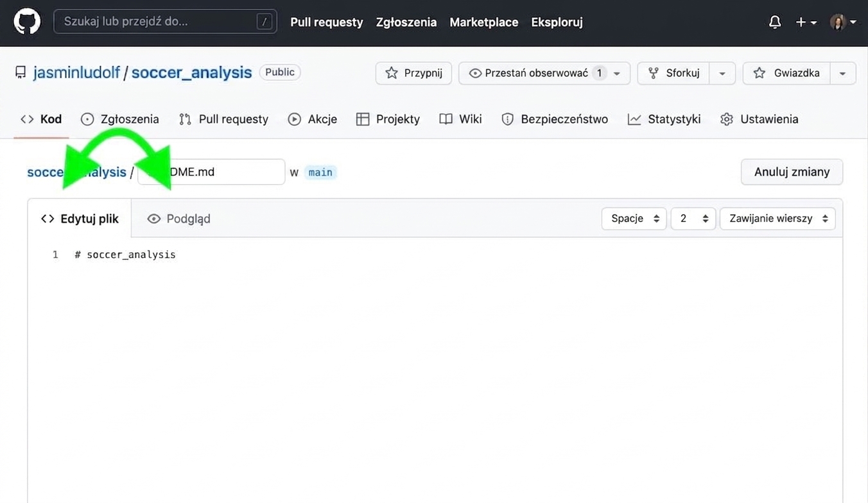This screenshot has width=868, height=503.
Task: Open the notifications bell
Action: click(x=775, y=22)
